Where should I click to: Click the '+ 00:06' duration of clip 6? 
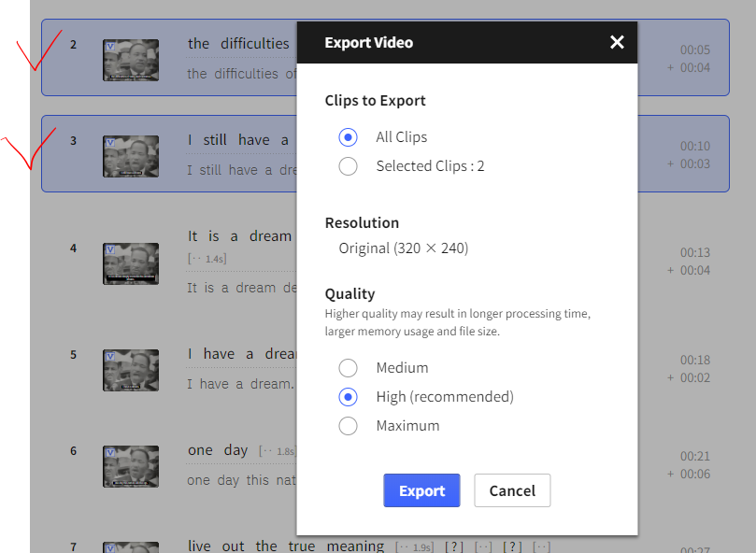[x=689, y=474]
